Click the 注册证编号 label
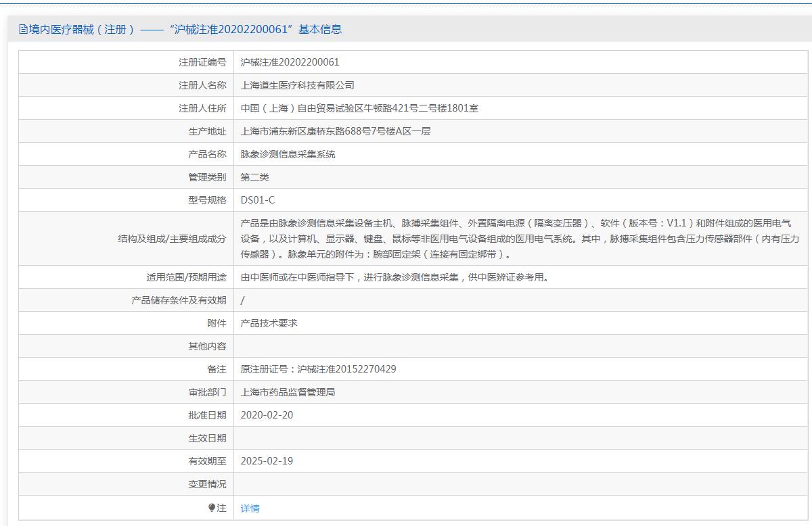The height and width of the screenshot is (526, 812). coord(202,62)
